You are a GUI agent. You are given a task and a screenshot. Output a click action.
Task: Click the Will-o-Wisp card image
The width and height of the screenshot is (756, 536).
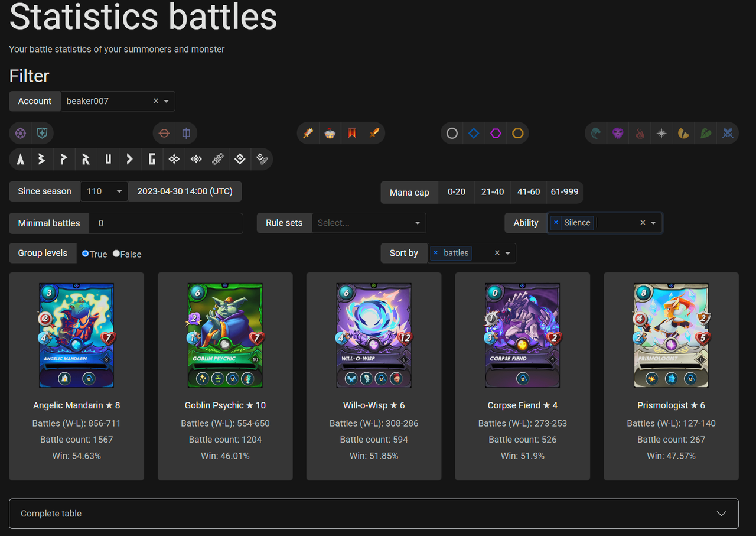[374, 335]
